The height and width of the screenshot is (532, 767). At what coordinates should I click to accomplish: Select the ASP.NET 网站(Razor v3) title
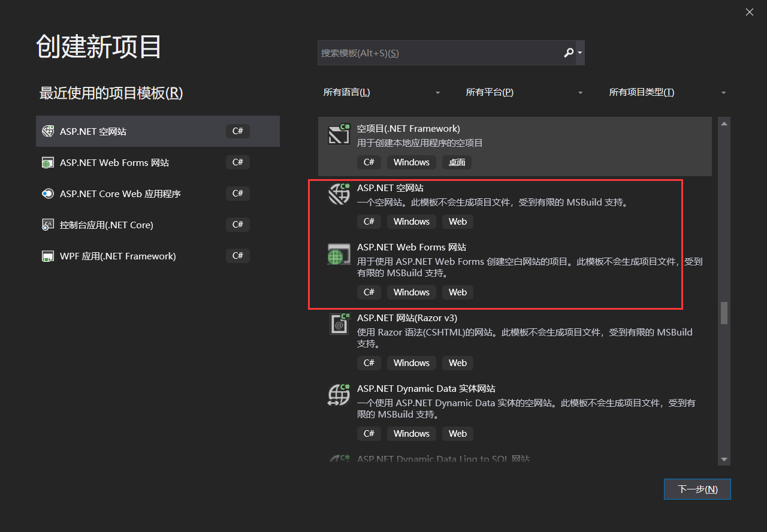pos(407,318)
